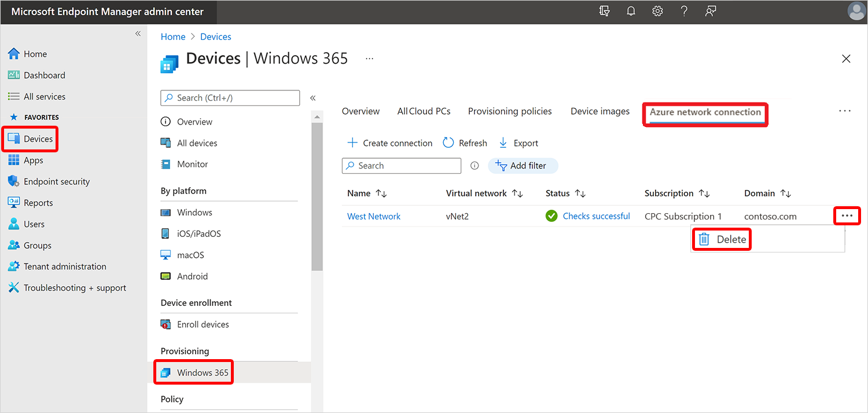Viewport: 868px width, 413px height.
Task: Switch to Device images tab
Action: coord(600,111)
